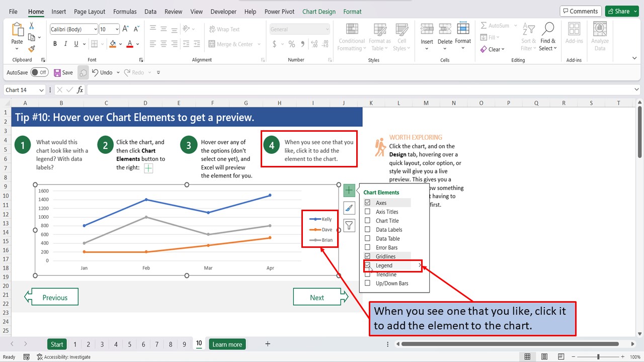Click the Previous arrow button
Image resolution: width=644 pixels, height=362 pixels.
(51, 297)
